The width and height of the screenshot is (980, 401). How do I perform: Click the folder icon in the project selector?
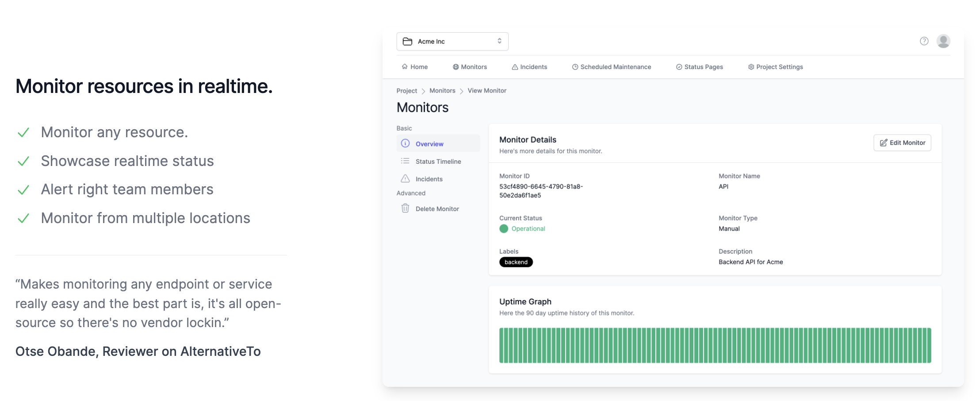coord(408,41)
